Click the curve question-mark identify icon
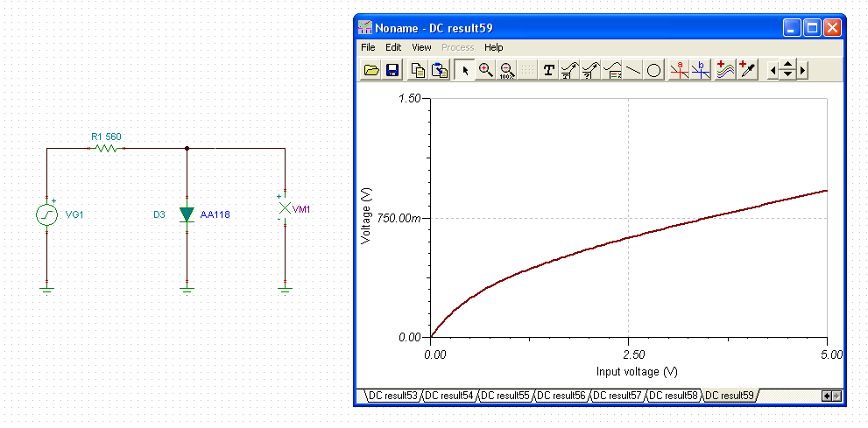 tap(590, 70)
